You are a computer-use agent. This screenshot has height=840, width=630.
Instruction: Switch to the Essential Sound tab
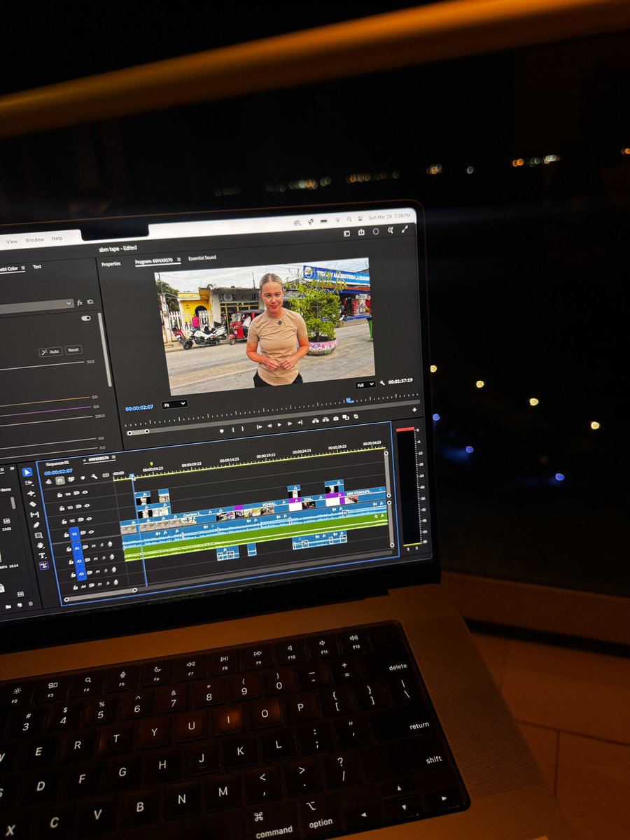[202, 258]
